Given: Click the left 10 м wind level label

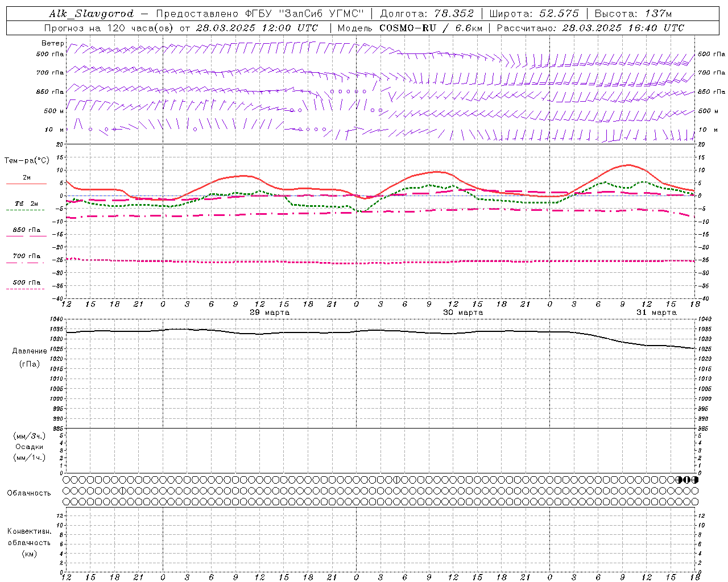Looking at the screenshot, I should (54, 130).
